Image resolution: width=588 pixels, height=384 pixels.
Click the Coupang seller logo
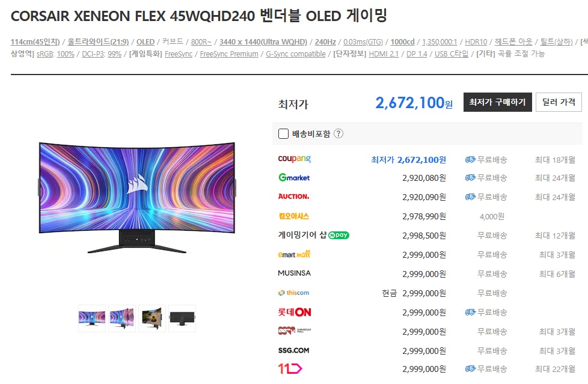click(x=295, y=159)
